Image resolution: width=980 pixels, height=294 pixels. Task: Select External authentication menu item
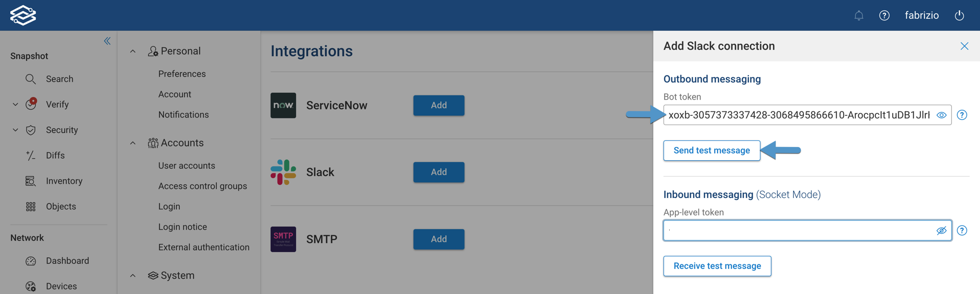204,248
